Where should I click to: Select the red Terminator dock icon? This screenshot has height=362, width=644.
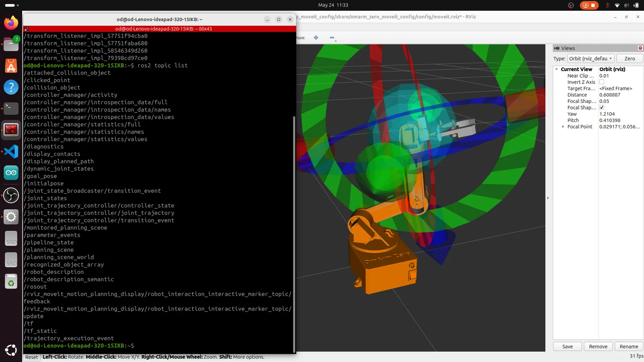(11, 130)
